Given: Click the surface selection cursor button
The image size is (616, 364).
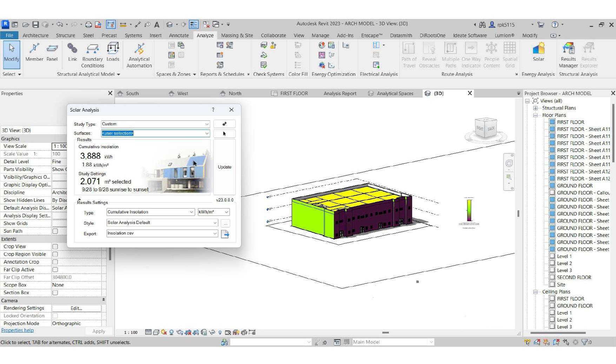Looking at the screenshot, I should pos(224,133).
